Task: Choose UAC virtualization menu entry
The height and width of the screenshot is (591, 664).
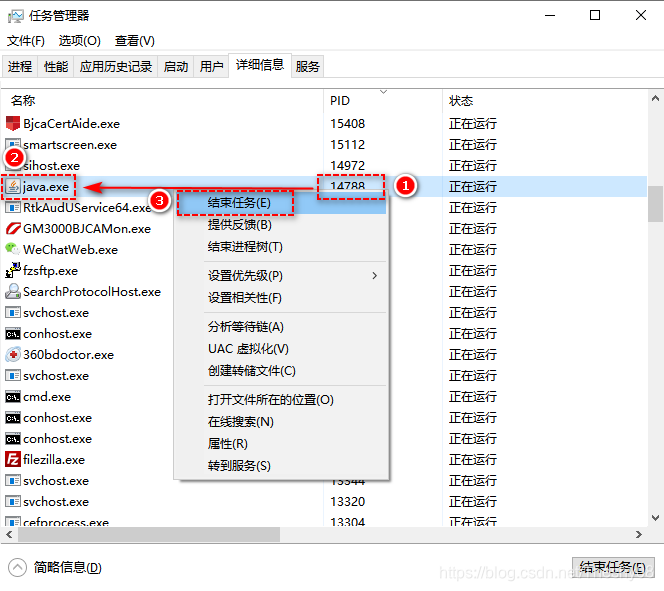Action: [282, 349]
